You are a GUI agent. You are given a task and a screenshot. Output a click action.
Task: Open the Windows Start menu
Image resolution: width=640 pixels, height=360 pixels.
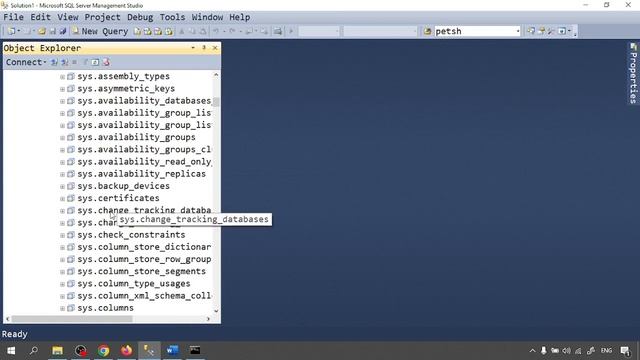tap(11, 351)
